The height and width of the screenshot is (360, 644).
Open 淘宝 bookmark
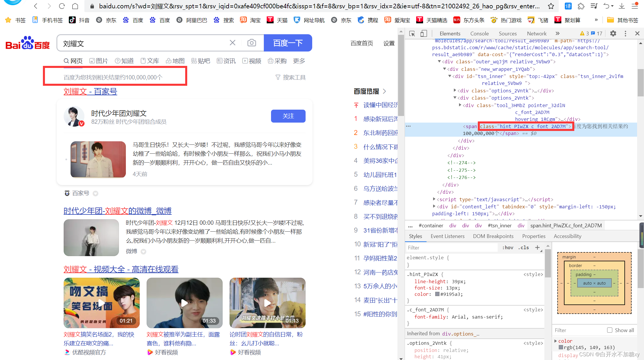pyautogui.click(x=250, y=20)
